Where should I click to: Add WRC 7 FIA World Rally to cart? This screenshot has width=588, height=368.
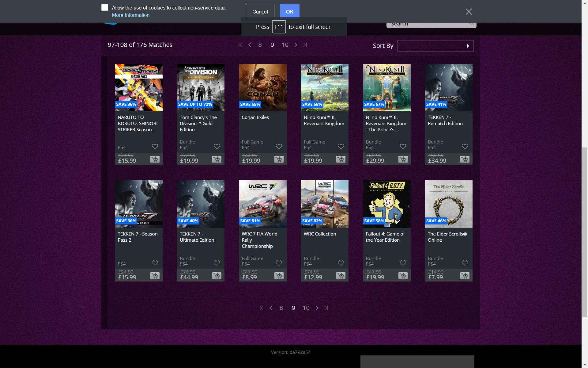pos(279,276)
